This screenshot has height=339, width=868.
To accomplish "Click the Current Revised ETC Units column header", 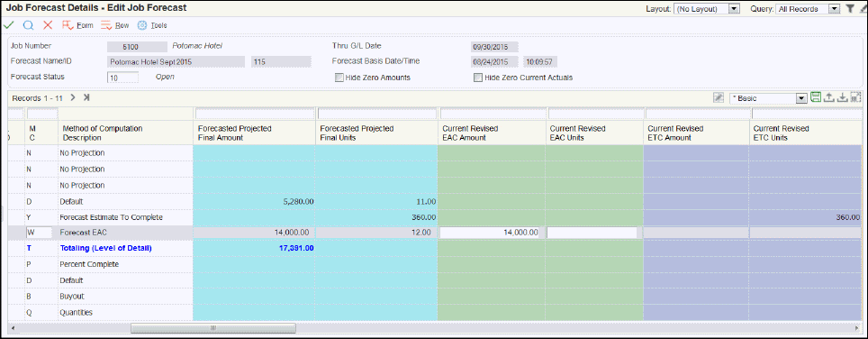I will (807, 133).
